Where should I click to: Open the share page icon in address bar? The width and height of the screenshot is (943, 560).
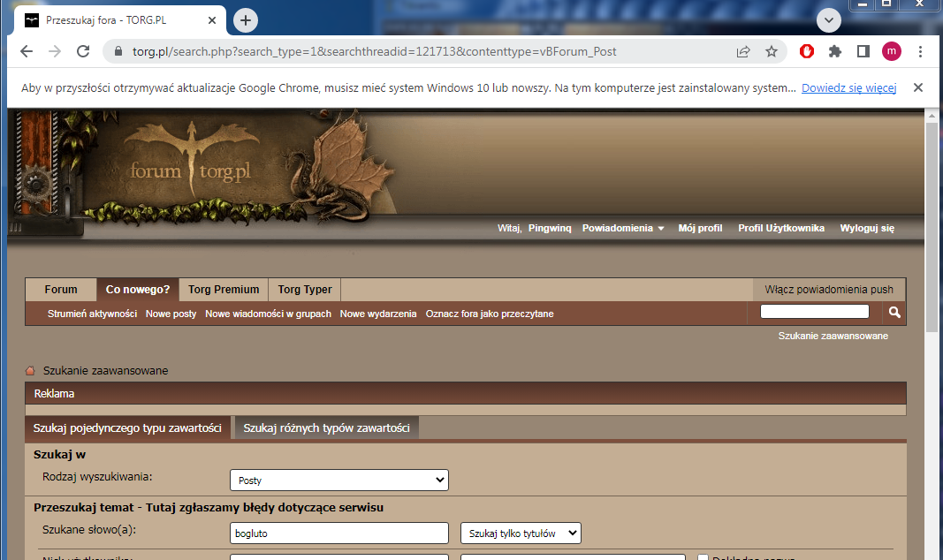coord(743,51)
